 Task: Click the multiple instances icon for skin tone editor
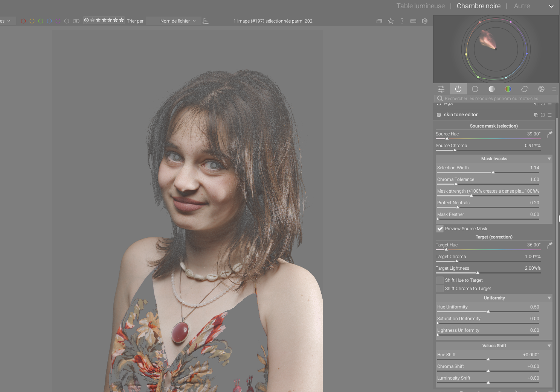tap(536, 115)
